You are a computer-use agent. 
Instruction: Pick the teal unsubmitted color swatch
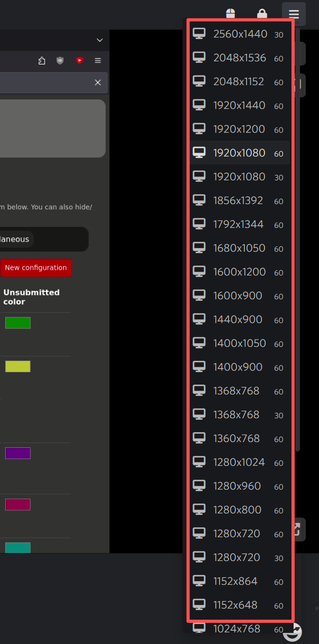pos(18,548)
